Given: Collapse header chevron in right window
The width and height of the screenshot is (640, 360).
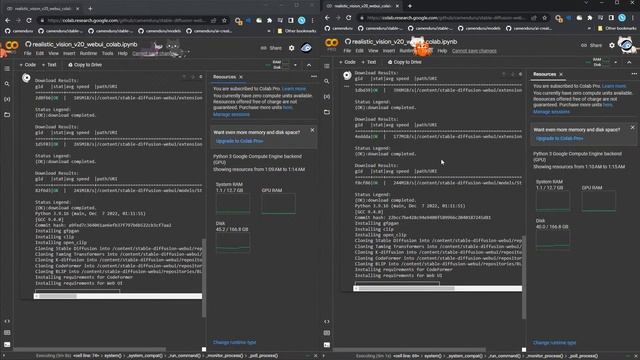Looking at the screenshot, I should tap(629, 62).
